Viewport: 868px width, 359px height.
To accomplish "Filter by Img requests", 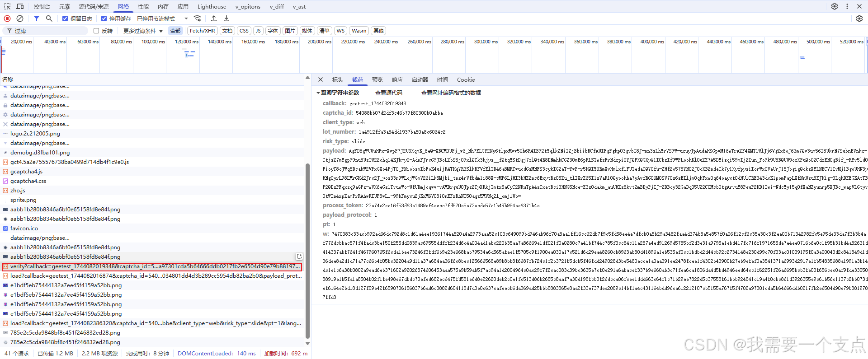I will [290, 31].
